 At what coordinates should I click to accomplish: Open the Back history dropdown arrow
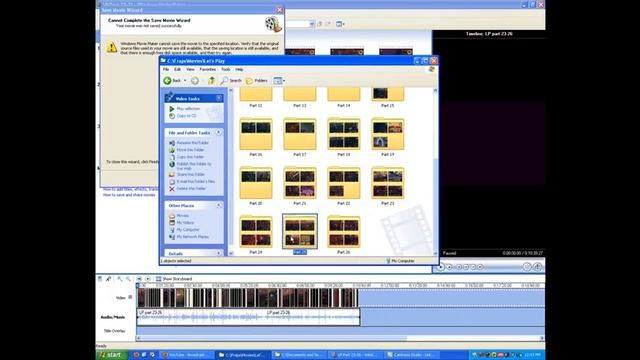click(185, 81)
